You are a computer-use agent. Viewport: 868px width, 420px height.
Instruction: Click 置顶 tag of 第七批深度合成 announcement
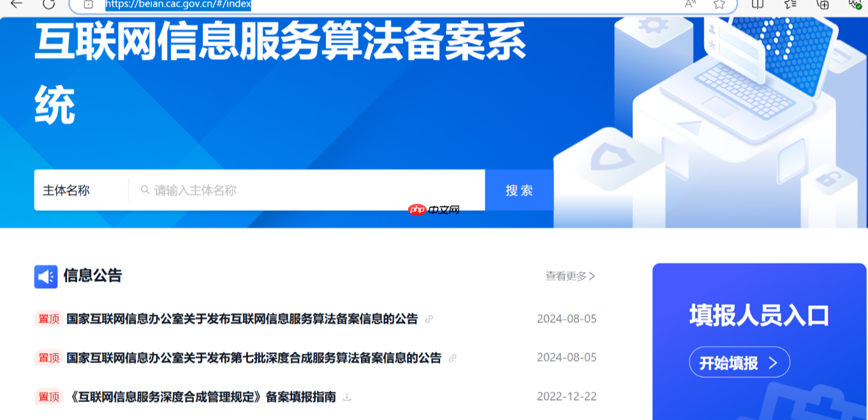pos(48,358)
